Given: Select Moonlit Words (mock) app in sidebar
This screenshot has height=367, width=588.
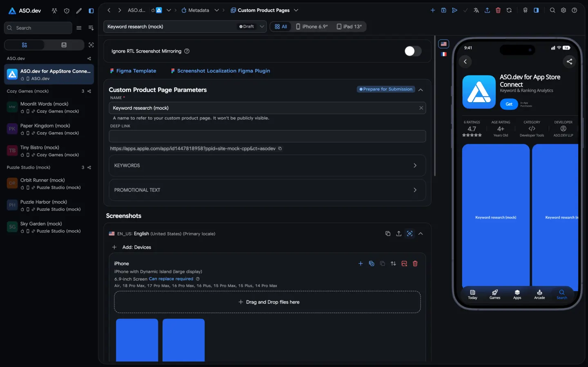Looking at the screenshot, I should click(x=49, y=107).
